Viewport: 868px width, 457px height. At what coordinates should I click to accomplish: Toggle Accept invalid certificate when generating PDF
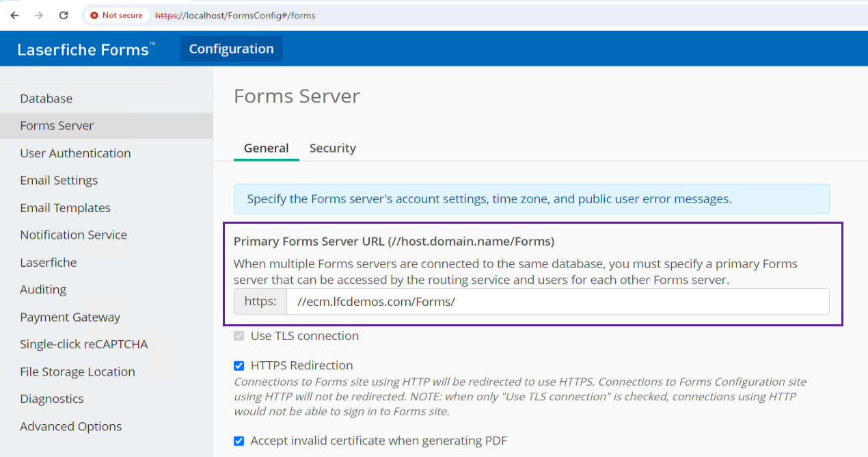[239, 441]
